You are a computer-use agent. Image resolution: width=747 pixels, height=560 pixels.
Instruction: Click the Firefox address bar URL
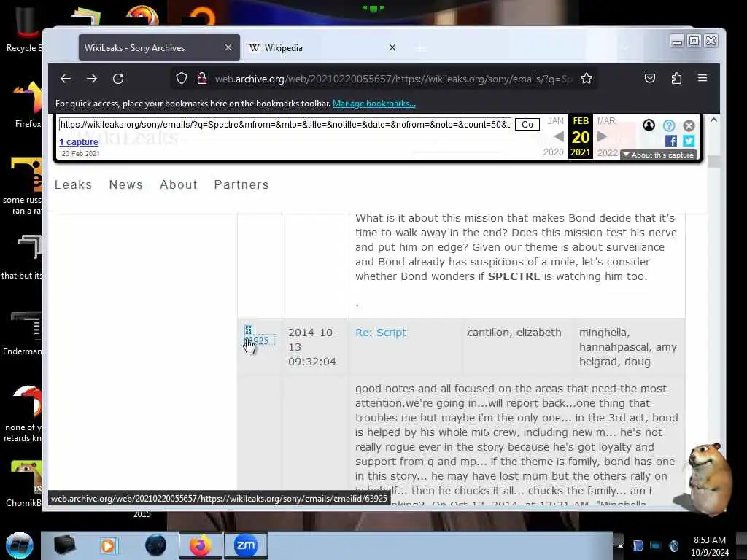click(x=392, y=79)
